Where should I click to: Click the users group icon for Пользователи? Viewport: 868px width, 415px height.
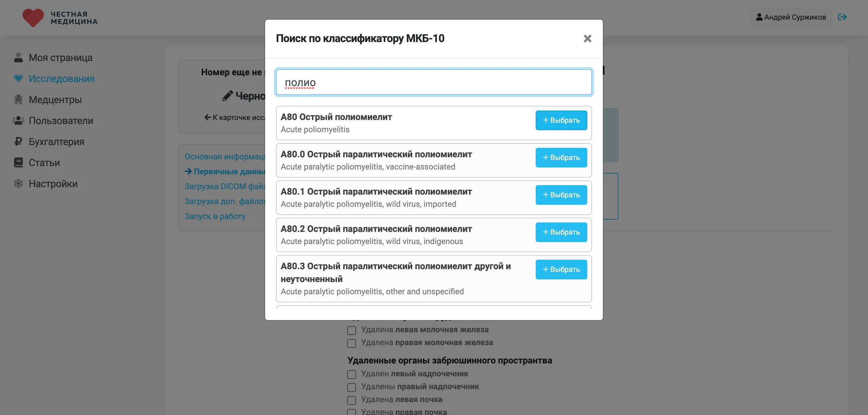(x=18, y=121)
